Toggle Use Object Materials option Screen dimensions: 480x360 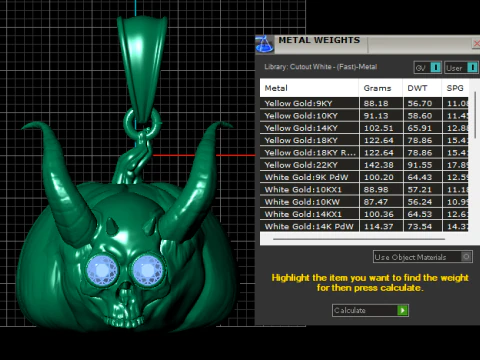(466, 257)
